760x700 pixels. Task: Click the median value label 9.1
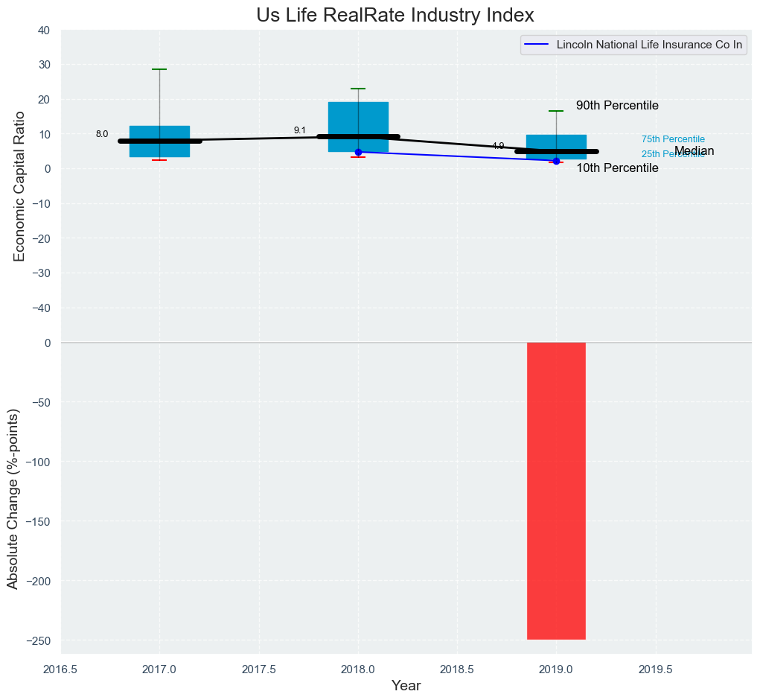click(300, 130)
